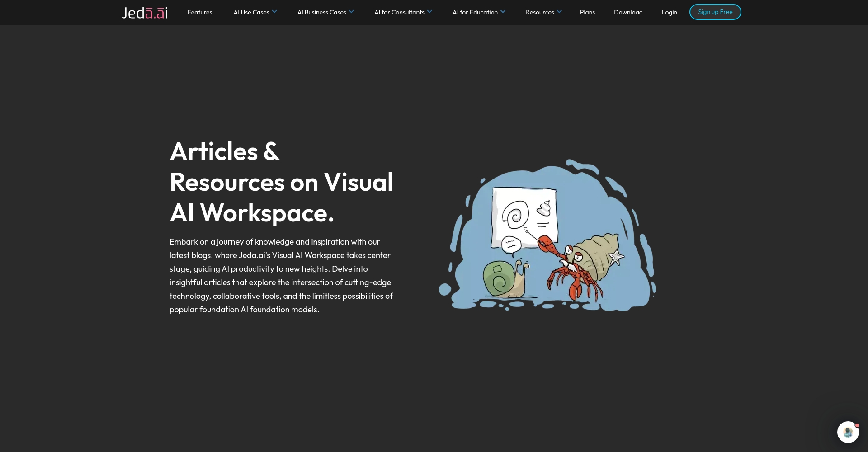Open the chat support widget

848,432
